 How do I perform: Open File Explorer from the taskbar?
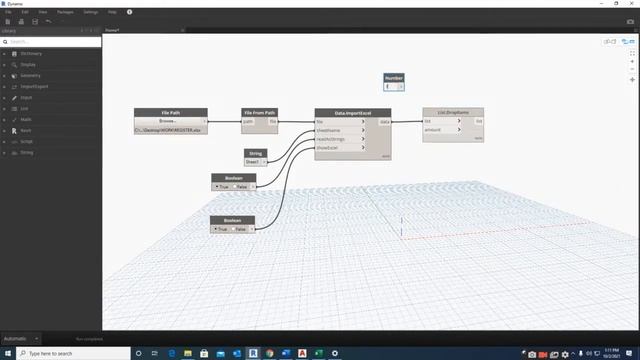188,353
